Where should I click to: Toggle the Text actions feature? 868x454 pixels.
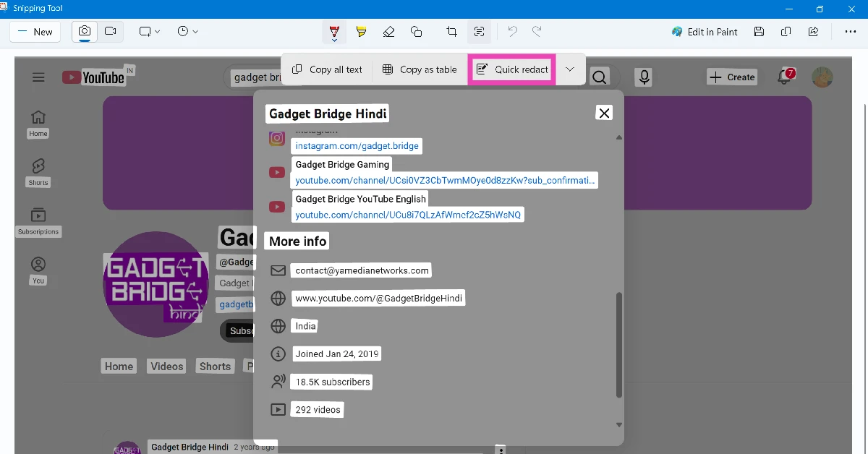[x=479, y=32]
